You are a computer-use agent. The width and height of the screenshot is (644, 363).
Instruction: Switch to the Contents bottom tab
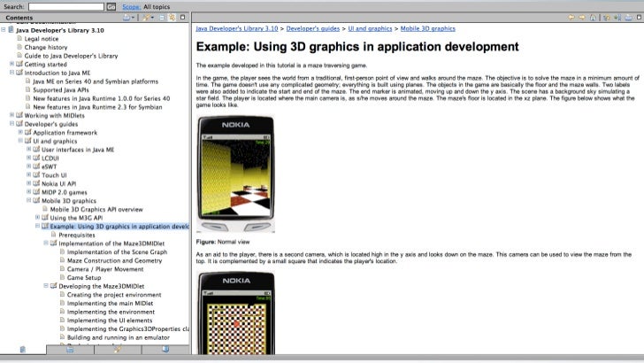click(x=23, y=350)
